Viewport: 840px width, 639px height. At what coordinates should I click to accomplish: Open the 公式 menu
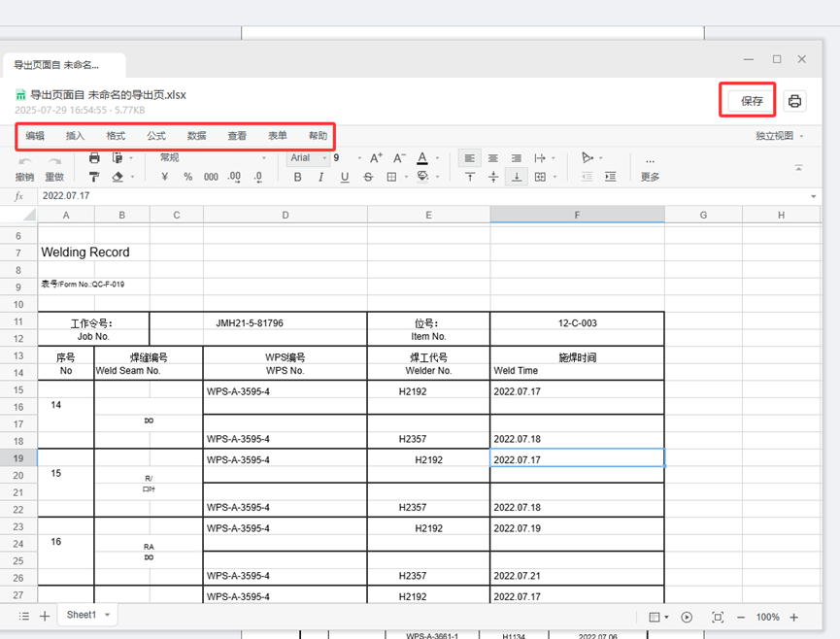point(155,136)
